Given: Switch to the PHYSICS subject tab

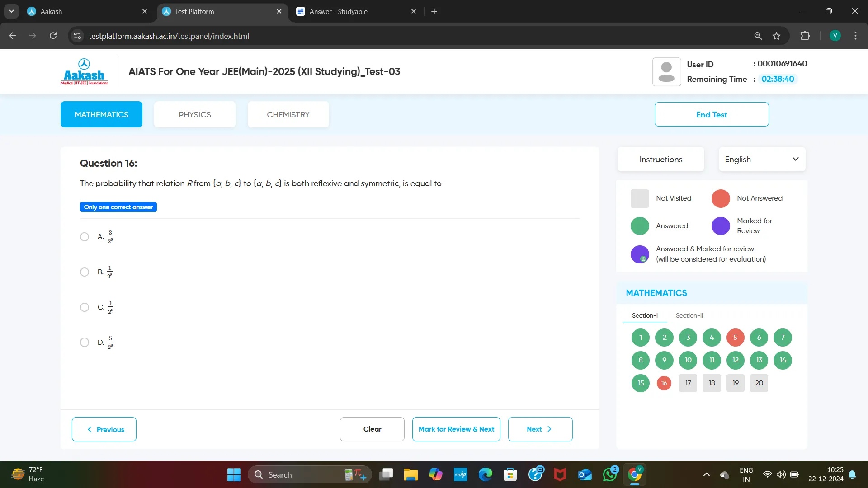Looking at the screenshot, I should (194, 115).
